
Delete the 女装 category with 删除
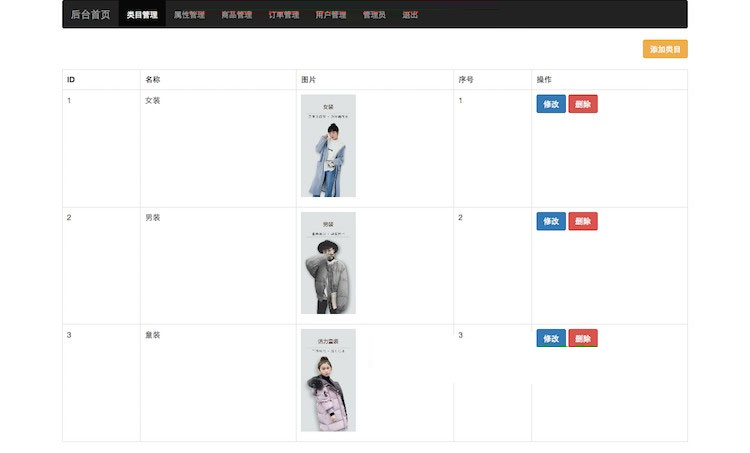pos(583,104)
